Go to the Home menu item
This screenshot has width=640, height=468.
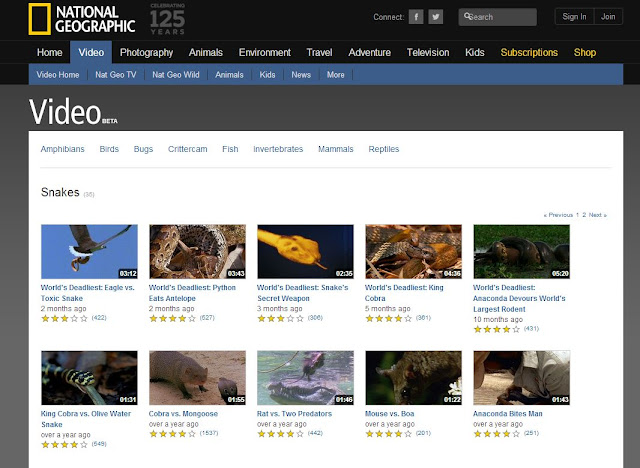pyautogui.click(x=49, y=52)
